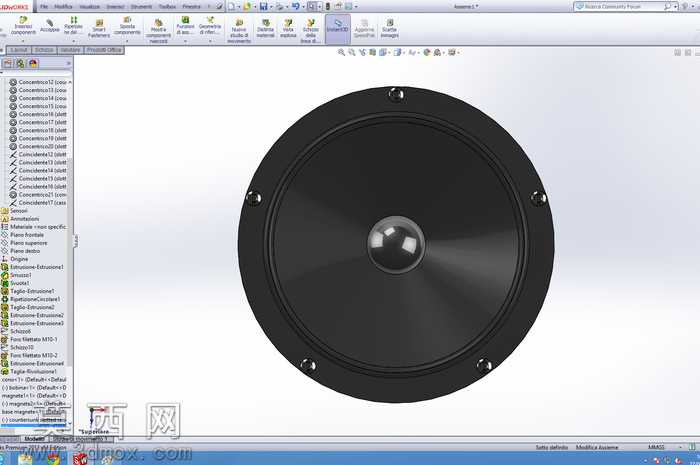
Task: Open the Strumenti menu
Action: (x=142, y=7)
